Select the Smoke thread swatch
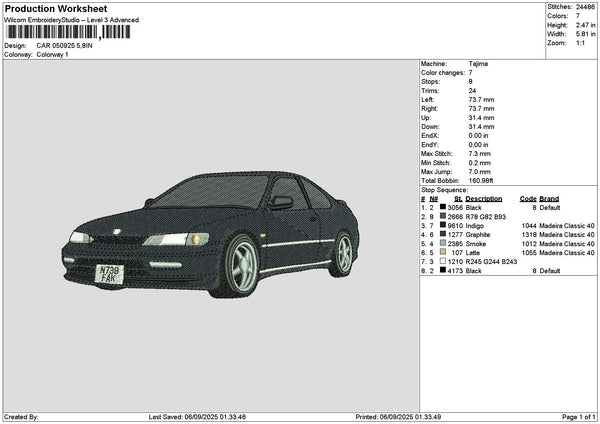Image resolution: width=600 pixels, height=424 pixels. [443, 243]
